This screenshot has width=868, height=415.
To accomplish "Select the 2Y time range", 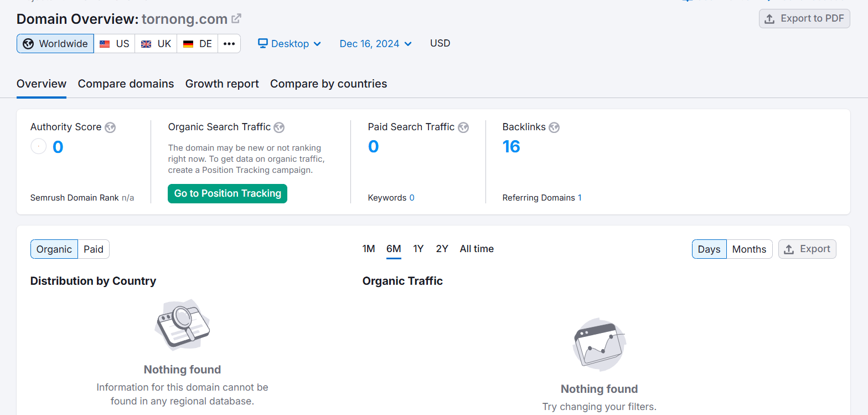I will (442, 249).
